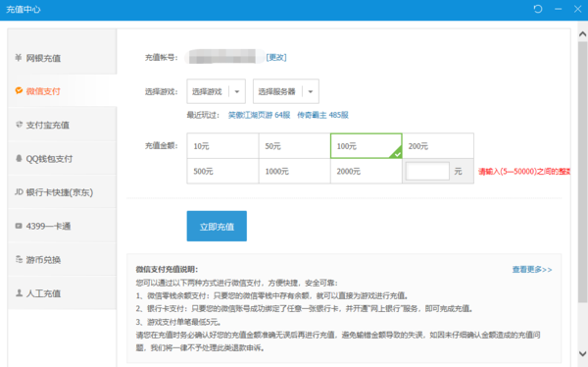Open the 网银充值 tab

(x=63, y=58)
